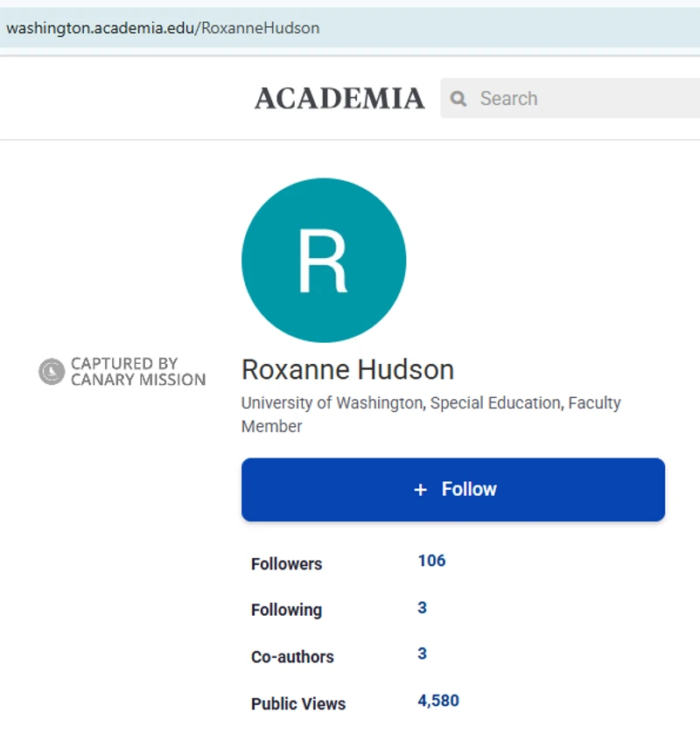The image size is (700, 741).
Task: Follow Roxanne Hudson
Action: tap(453, 490)
